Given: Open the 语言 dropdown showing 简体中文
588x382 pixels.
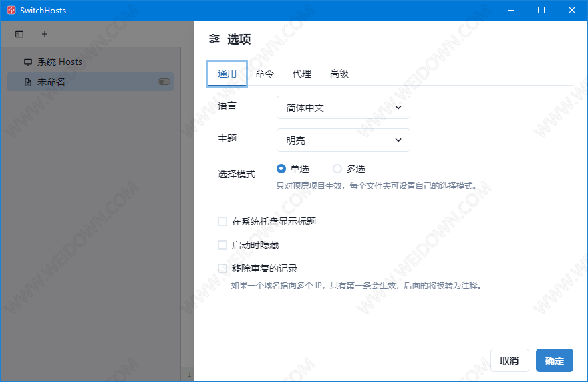Looking at the screenshot, I should click(x=343, y=108).
